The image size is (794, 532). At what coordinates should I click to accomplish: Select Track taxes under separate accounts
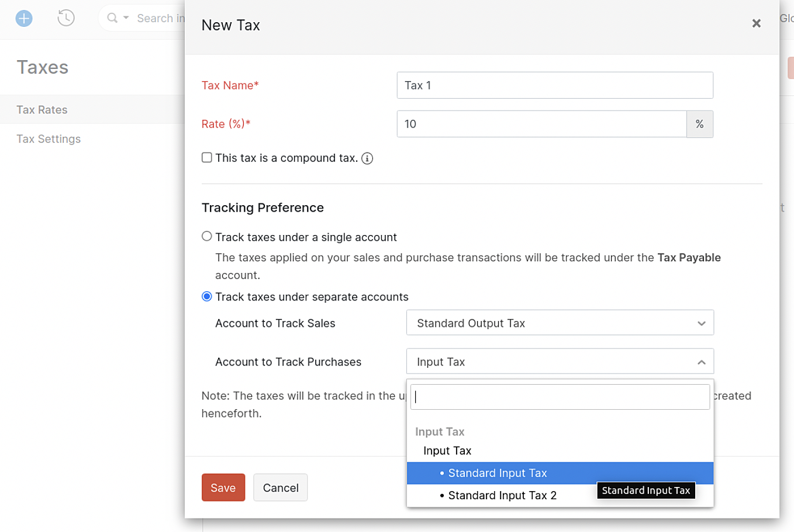(207, 296)
